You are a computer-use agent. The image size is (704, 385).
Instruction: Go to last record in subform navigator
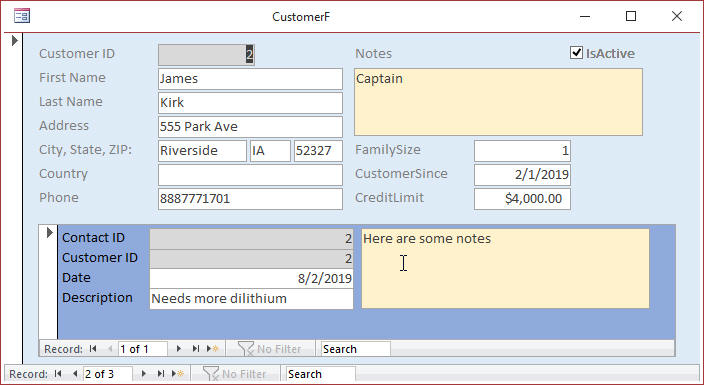[x=196, y=349]
